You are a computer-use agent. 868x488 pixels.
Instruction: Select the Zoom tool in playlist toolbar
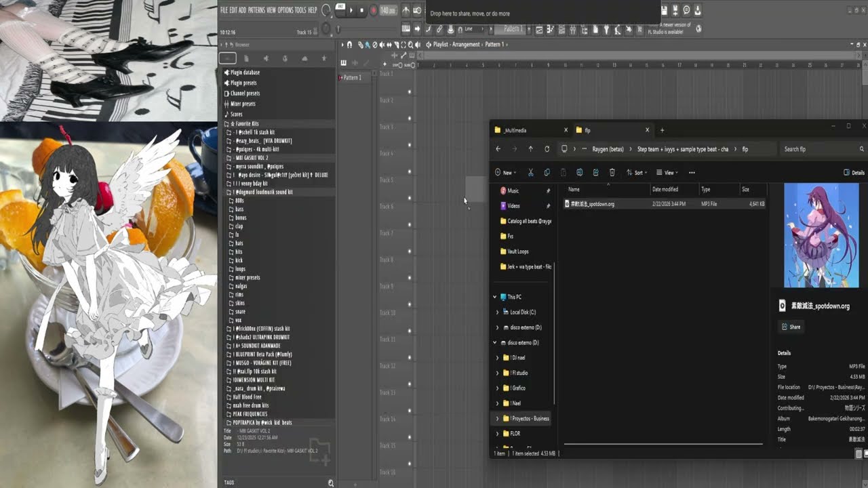click(410, 45)
